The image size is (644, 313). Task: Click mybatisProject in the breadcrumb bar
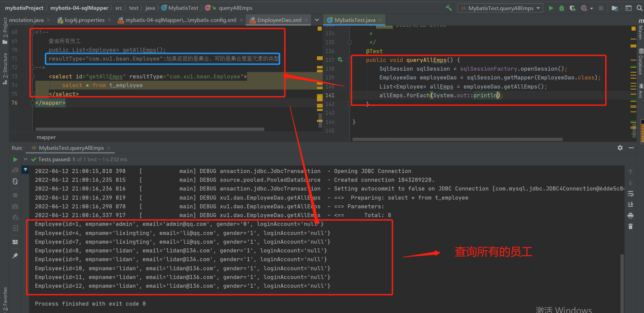pyautogui.click(x=24, y=8)
